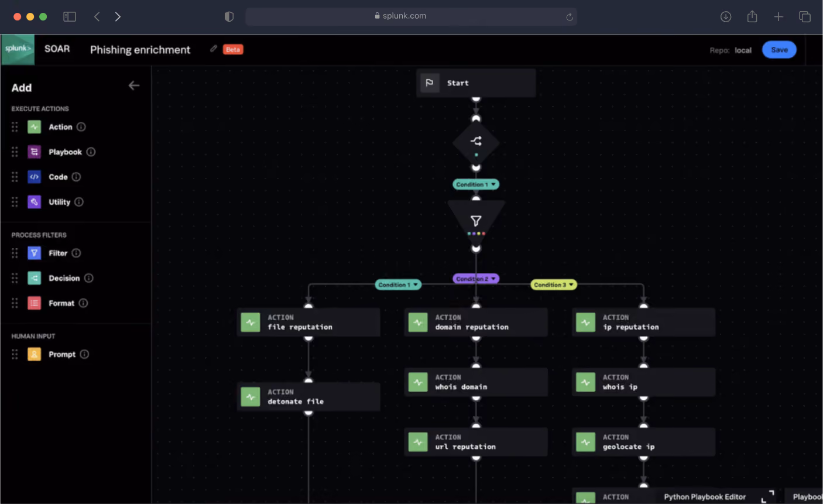Show info for Filter item

pyautogui.click(x=76, y=253)
